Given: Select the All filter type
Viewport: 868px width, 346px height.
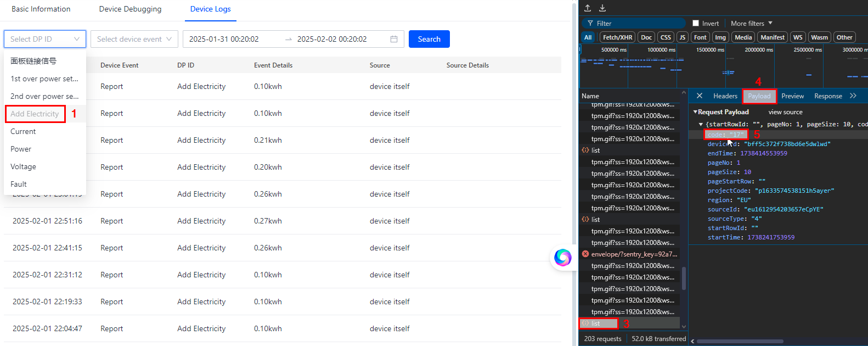Looking at the screenshot, I should pos(588,37).
